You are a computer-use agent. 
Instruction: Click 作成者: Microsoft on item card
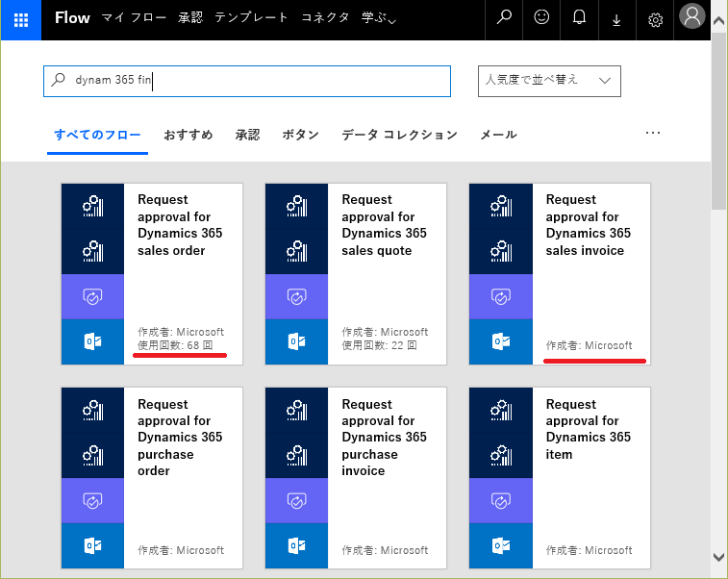pyautogui.click(x=589, y=550)
